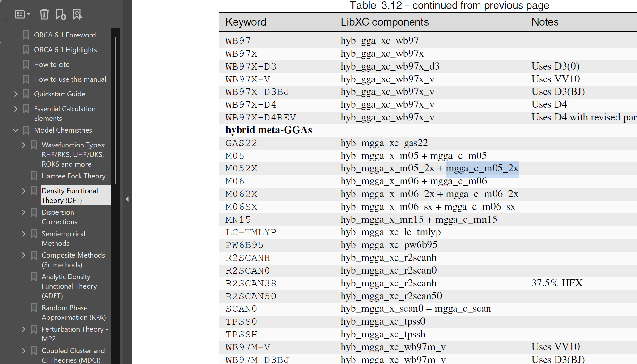
Task: Expand the Dispersion Corrections bookmark
Action: click(x=23, y=212)
